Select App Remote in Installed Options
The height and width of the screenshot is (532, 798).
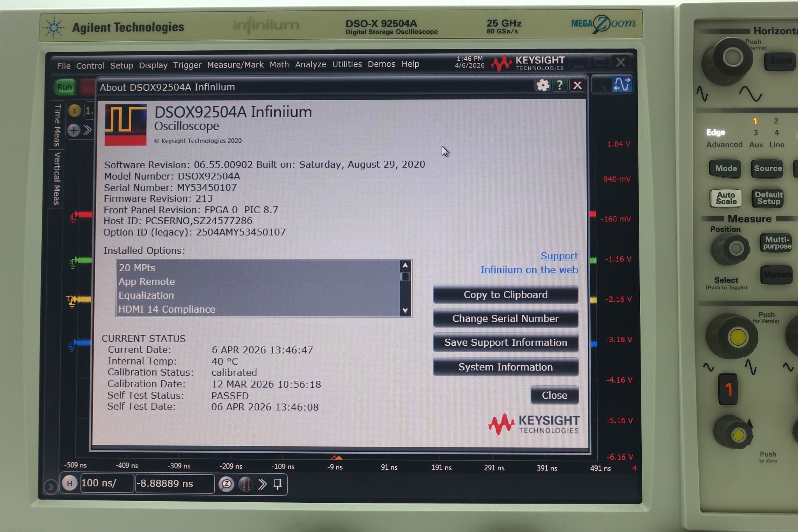coord(258,281)
